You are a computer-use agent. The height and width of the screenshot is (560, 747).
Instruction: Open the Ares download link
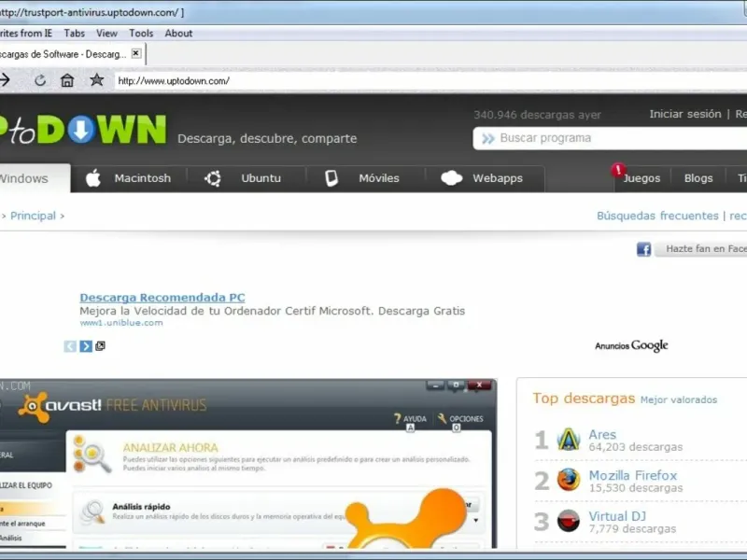[x=602, y=434]
